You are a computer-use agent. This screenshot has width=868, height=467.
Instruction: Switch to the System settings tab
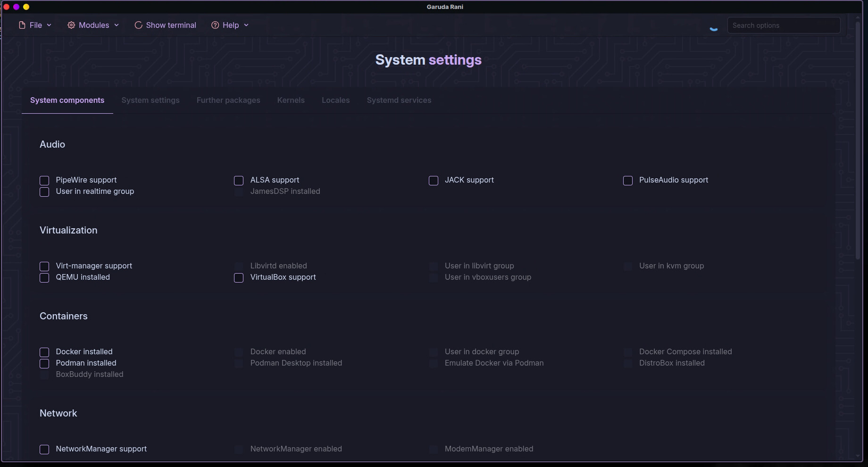pos(150,100)
